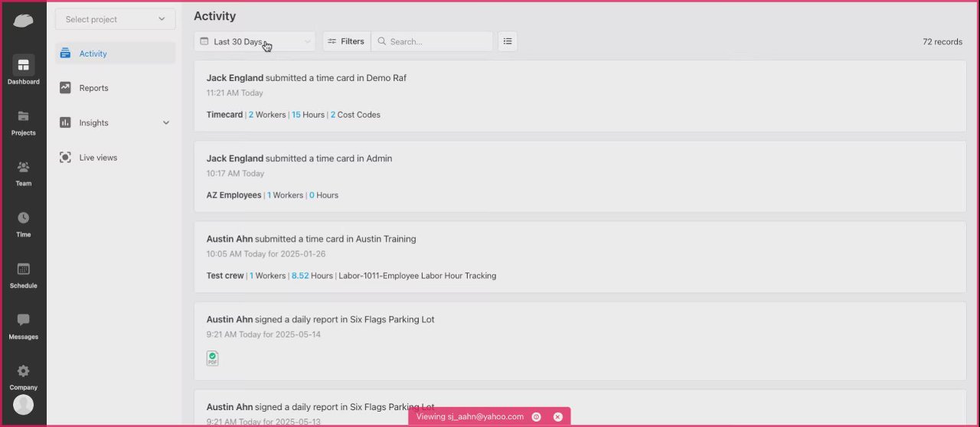
Task: Open the PDF attachment icon of daily report
Action: (x=212, y=358)
